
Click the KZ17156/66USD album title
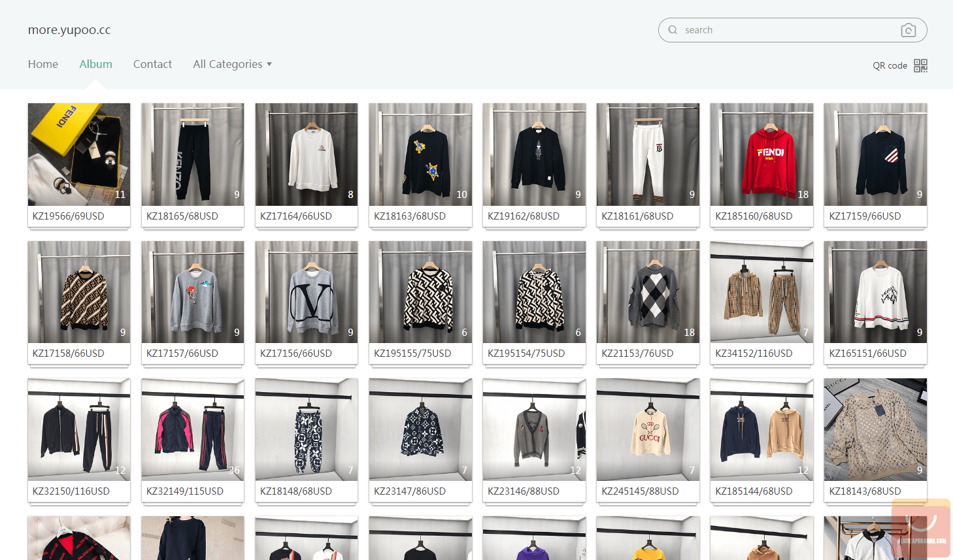(296, 354)
